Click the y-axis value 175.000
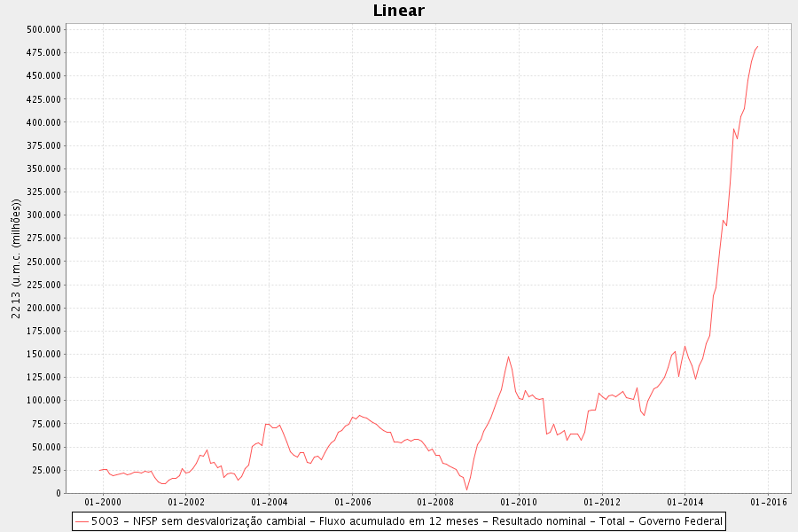 (x=43, y=331)
